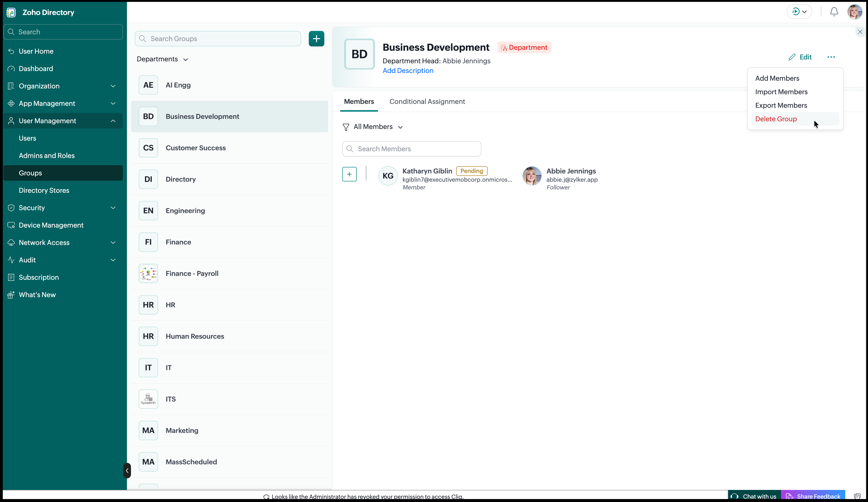The height and width of the screenshot is (502, 868).
Task: Collapse the sidebar with the arrow handle
Action: (x=127, y=470)
